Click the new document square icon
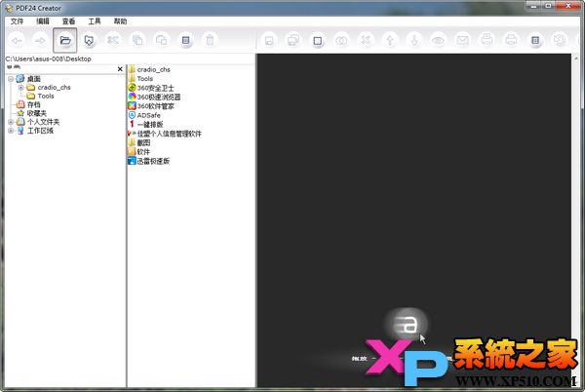The width and height of the screenshot is (585, 392). [318, 40]
